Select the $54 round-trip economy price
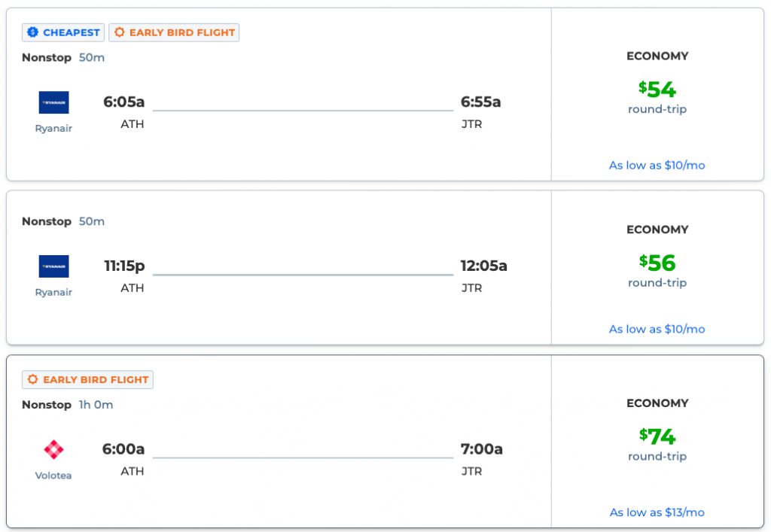Screen dimensions: 771x532 (657, 90)
